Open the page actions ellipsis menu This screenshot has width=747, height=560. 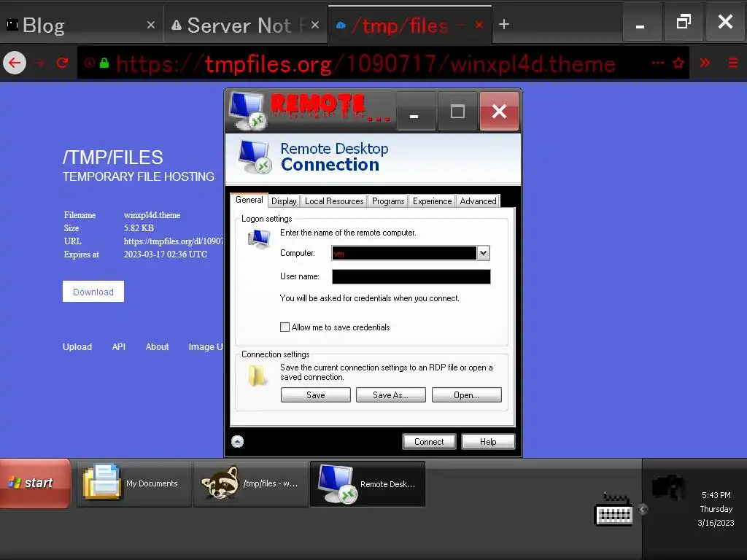(x=657, y=63)
